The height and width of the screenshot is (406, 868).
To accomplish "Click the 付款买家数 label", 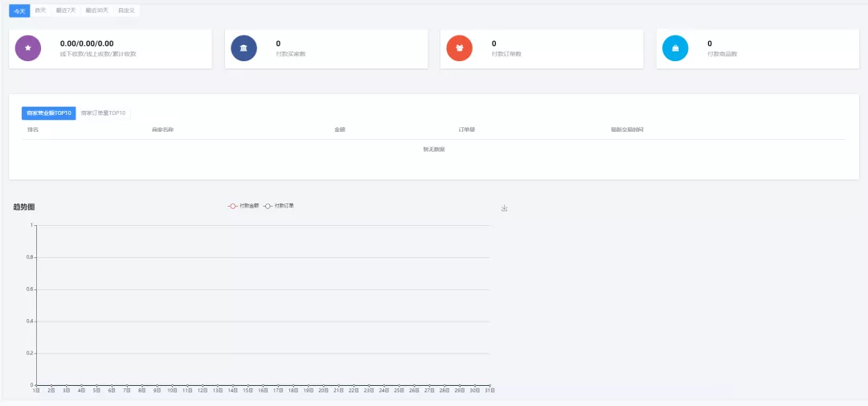I will pos(291,55).
